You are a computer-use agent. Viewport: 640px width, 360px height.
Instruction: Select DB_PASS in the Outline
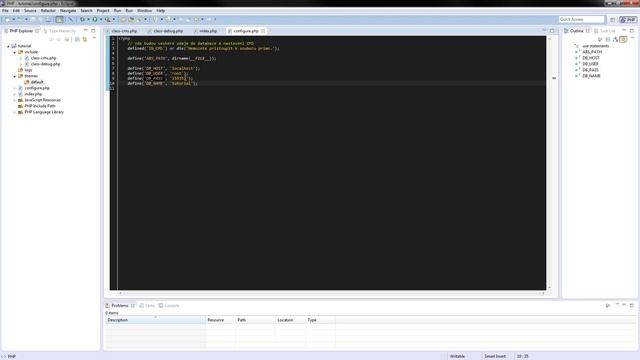(x=590, y=70)
